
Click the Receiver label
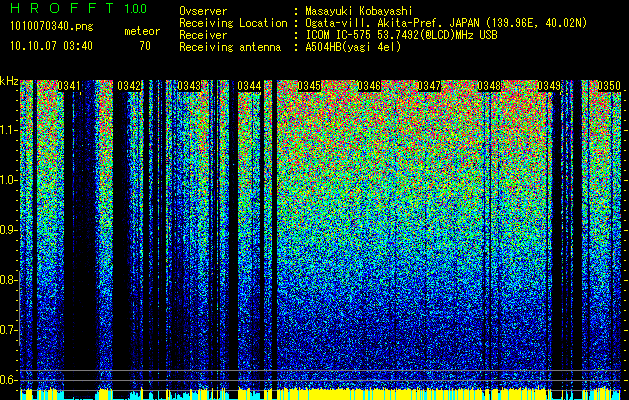coord(203,35)
